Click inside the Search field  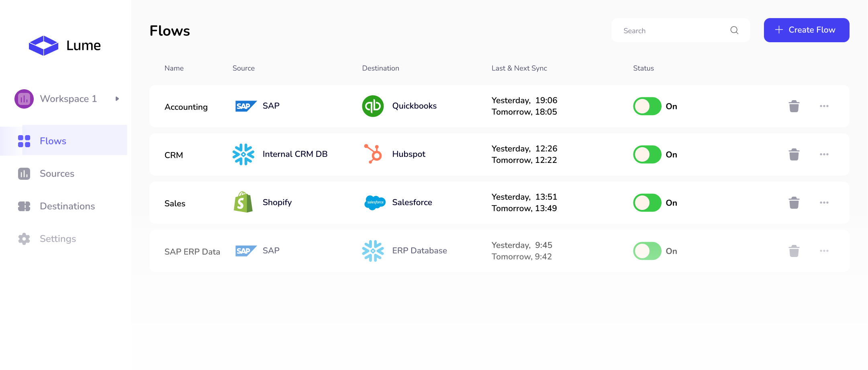pyautogui.click(x=671, y=30)
